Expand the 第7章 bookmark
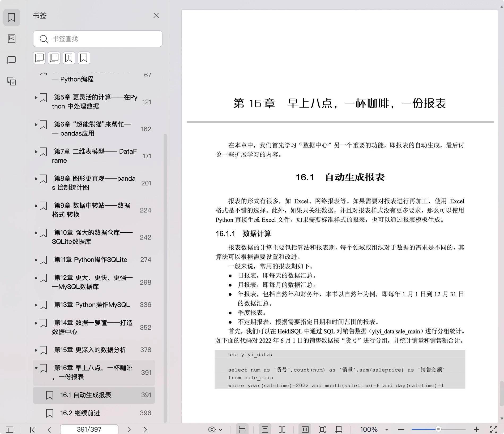Screen dimensions: 504x434 (x=36, y=152)
